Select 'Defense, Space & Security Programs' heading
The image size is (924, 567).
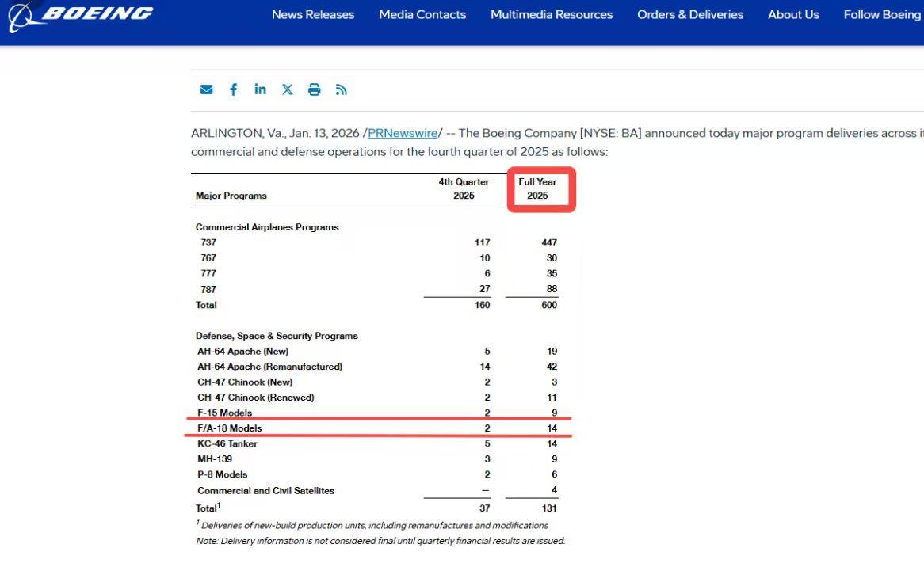pyautogui.click(x=277, y=336)
